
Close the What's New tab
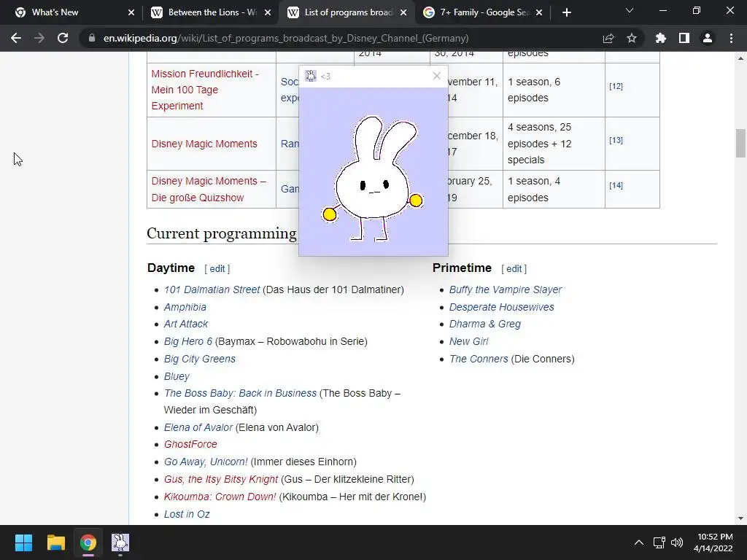[x=131, y=12]
